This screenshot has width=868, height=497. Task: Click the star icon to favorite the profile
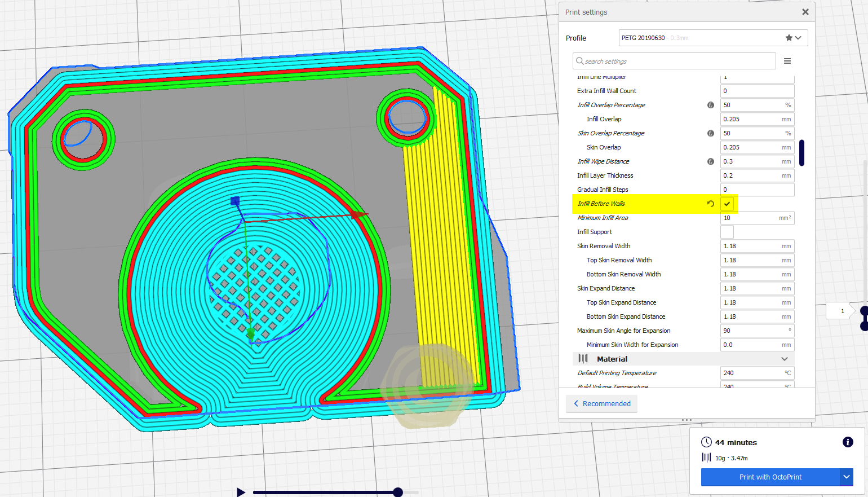[x=788, y=37]
